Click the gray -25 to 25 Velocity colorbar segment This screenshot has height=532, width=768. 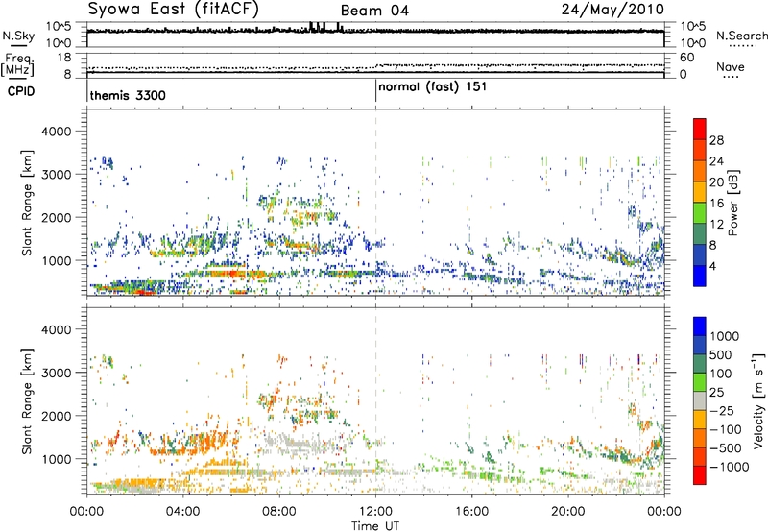700,400
